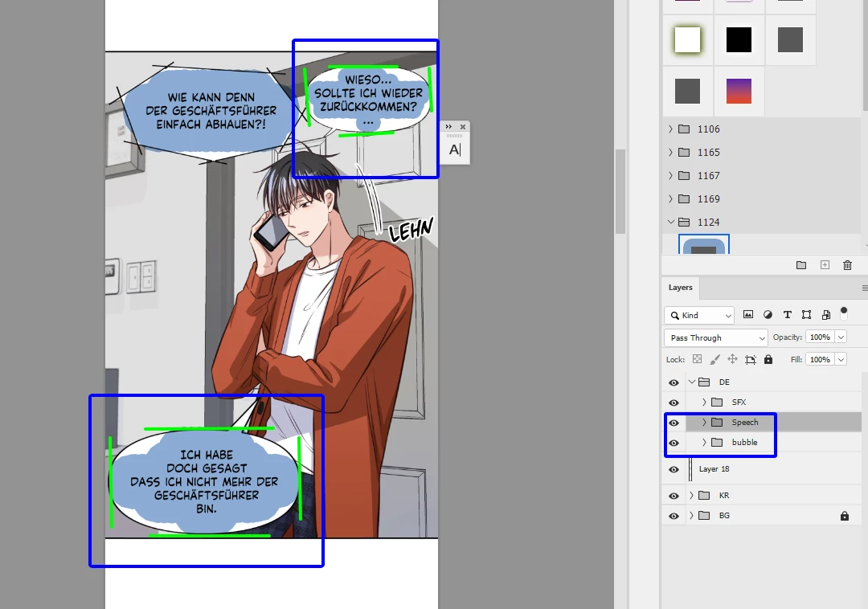Select Layer 18 in Layers panel
This screenshot has height=609, width=868.
click(x=714, y=469)
